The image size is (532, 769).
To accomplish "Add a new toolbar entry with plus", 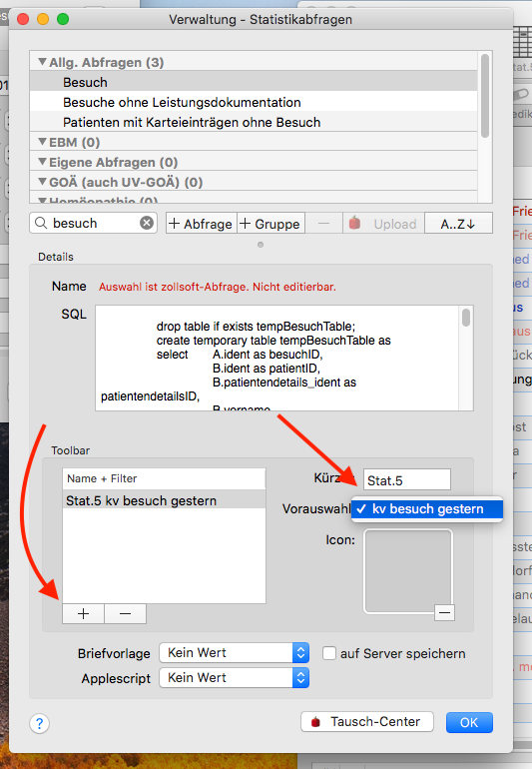I will pyautogui.click(x=84, y=613).
